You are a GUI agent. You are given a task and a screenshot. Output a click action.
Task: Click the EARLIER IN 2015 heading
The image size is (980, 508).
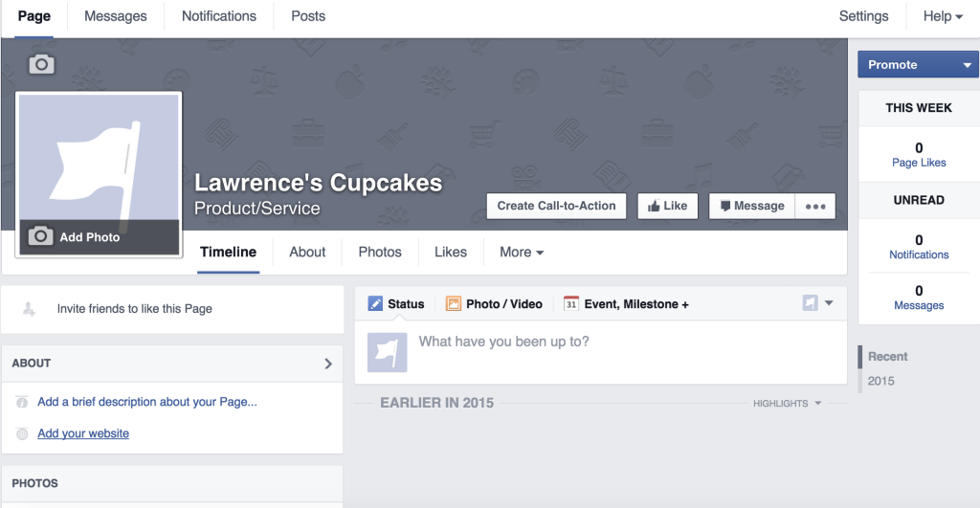coord(436,403)
